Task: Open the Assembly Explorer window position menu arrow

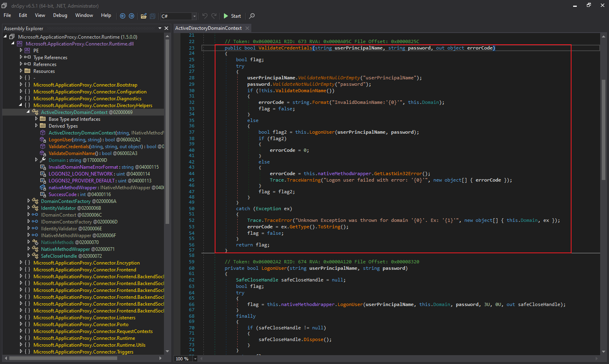Action: (x=160, y=28)
